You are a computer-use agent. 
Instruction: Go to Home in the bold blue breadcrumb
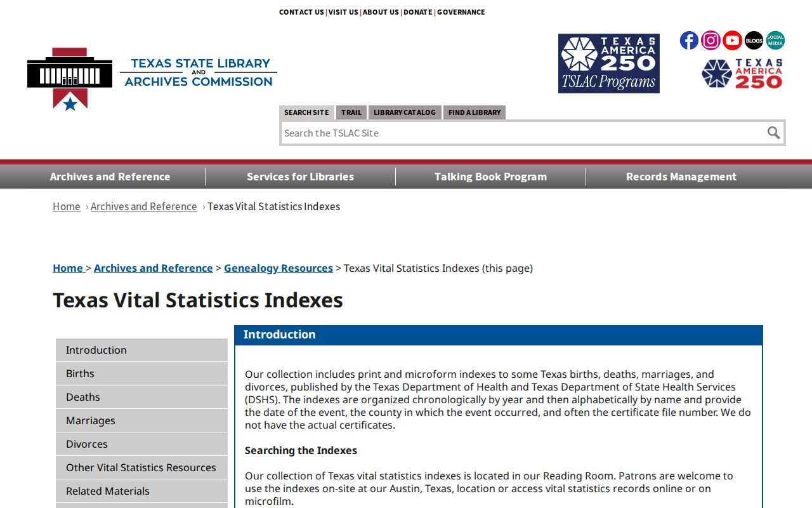pyautogui.click(x=68, y=268)
